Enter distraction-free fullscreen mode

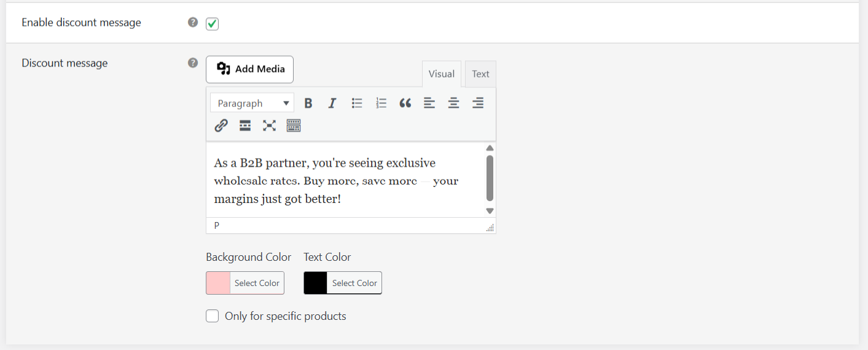point(269,126)
